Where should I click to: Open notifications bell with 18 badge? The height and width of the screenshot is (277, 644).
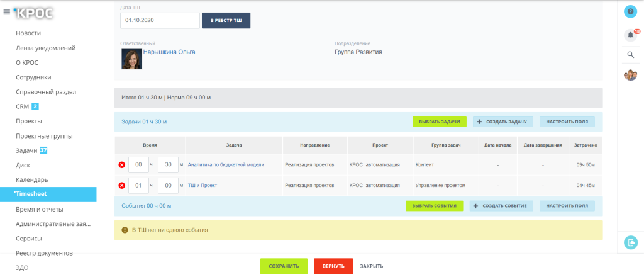(x=631, y=35)
